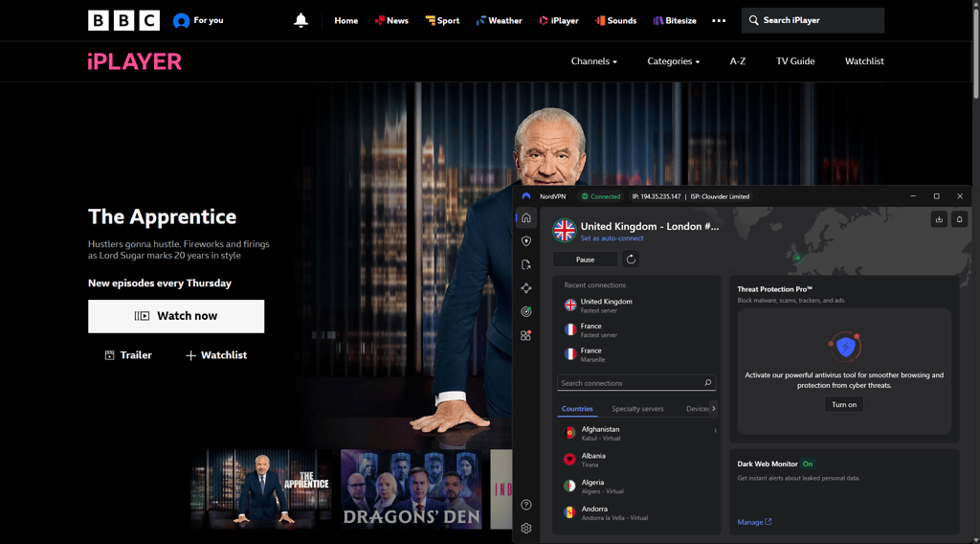Open apps grid sidebar icon in NordVPN
Screen dimensions: 980x544
pyautogui.click(x=526, y=336)
